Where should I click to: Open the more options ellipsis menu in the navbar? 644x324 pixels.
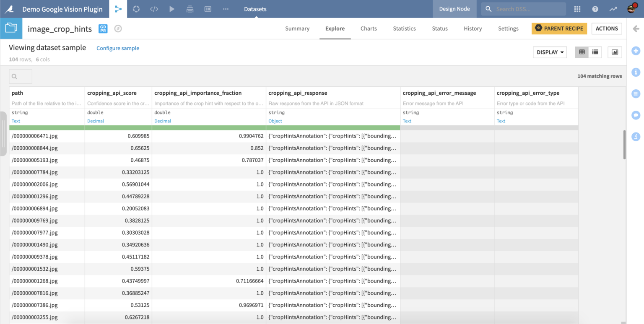[225, 9]
